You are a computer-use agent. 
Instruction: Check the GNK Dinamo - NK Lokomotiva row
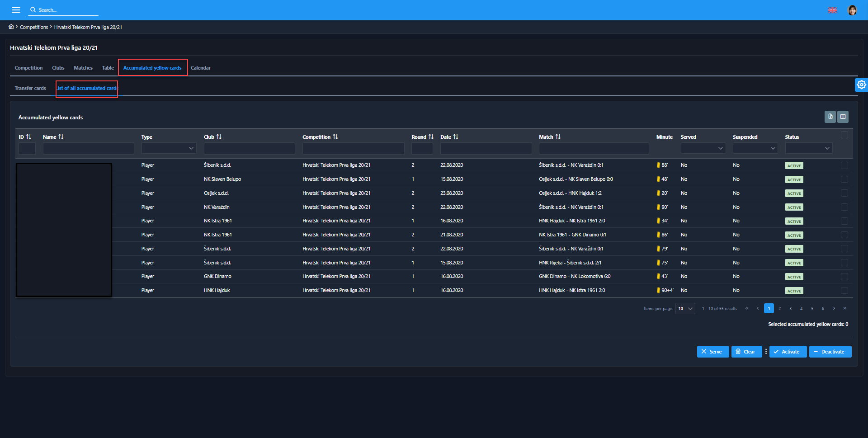coord(844,277)
